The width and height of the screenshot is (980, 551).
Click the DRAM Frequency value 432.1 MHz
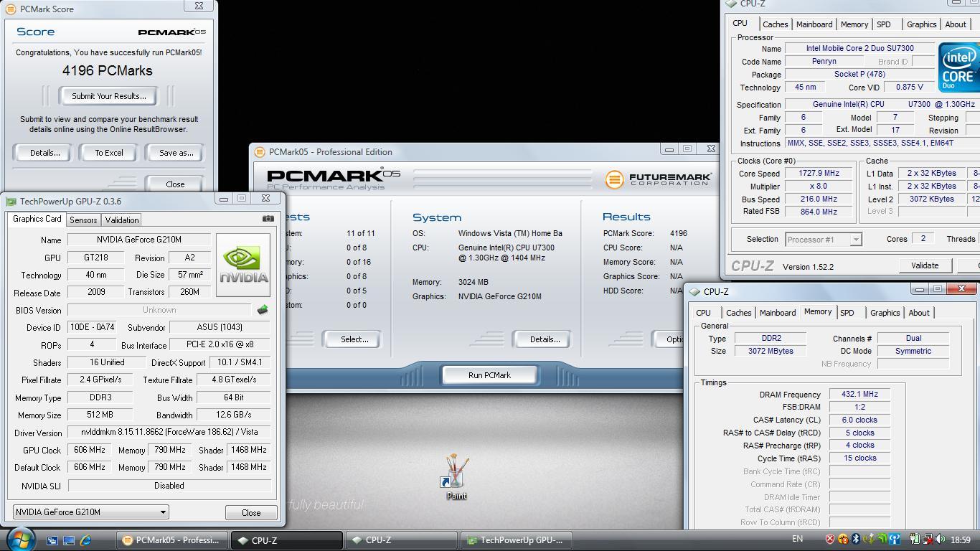tap(859, 395)
